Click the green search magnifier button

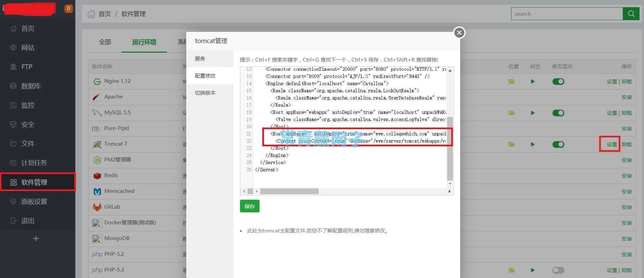(631, 14)
